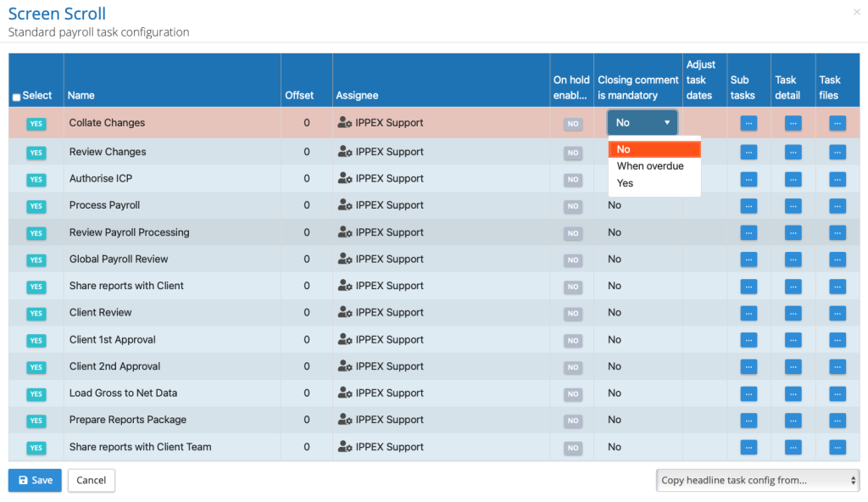Click the Cancel button

tap(92, 480)
